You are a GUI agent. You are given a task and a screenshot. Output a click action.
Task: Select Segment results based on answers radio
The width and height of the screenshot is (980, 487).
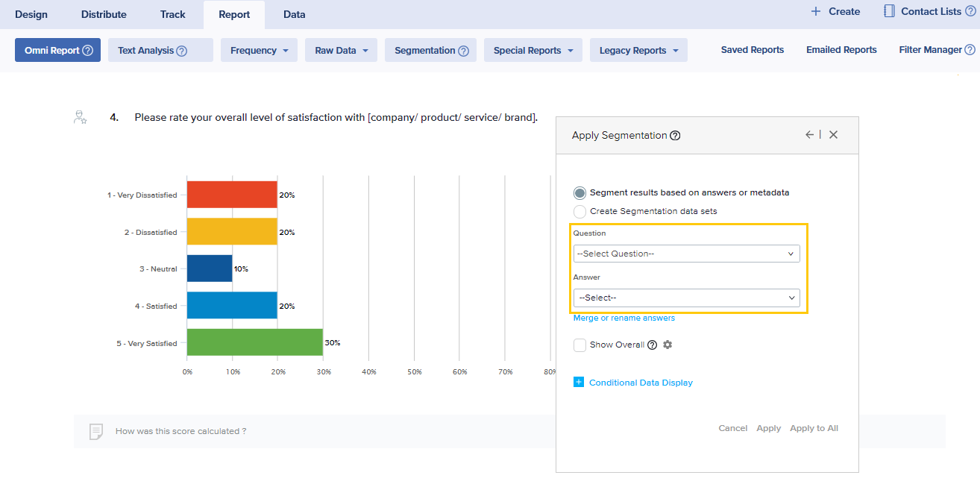579,192
